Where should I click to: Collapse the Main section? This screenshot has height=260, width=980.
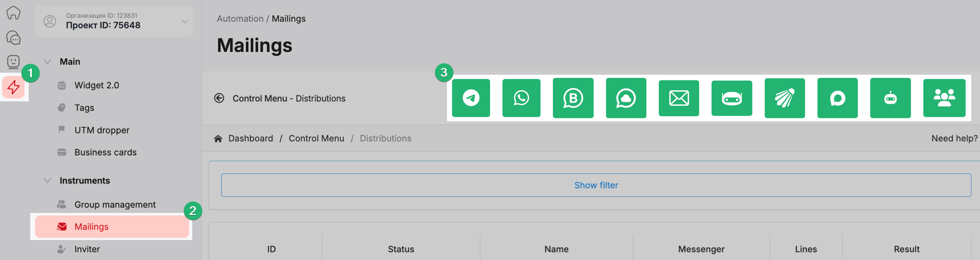point(48,61)
